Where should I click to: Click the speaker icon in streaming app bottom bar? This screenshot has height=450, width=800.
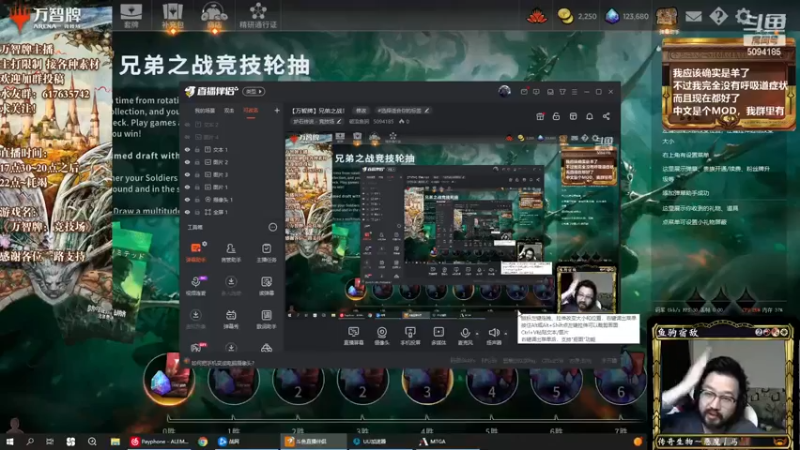(x=493, y=333)
